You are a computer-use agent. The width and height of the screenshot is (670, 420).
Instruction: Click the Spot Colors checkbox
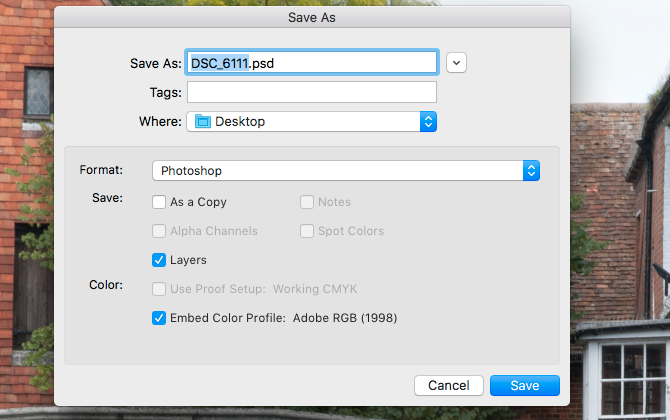coord(308,231)
